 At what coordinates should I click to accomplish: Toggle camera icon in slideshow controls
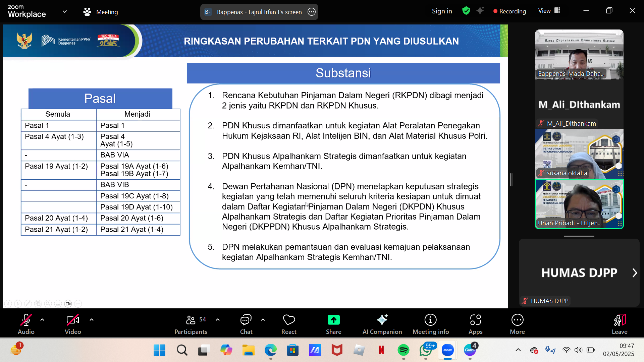click(x=68, y=304)
